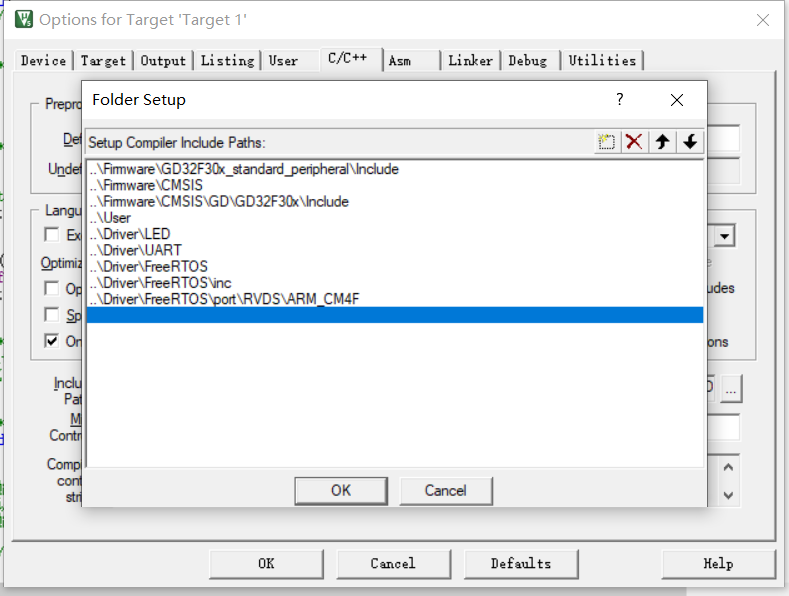Click the Folder Setup help question mark
789x596 pixels.
pyautogui.click(x=620, y=99)
